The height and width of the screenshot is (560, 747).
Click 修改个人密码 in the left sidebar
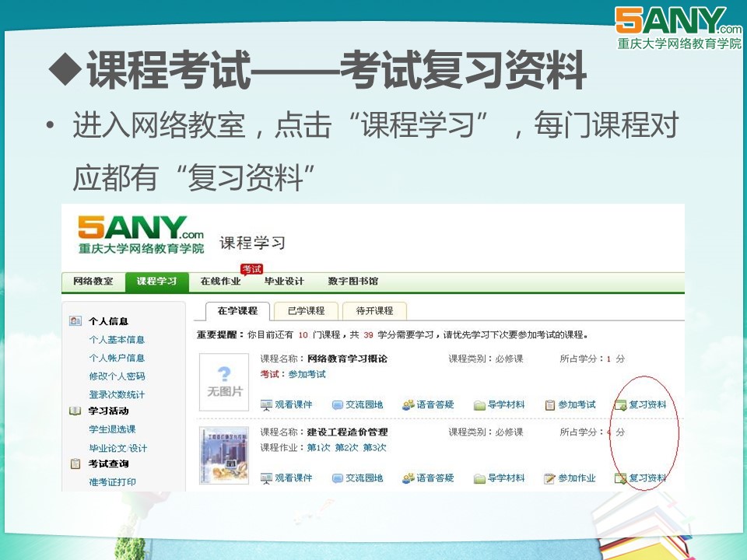pos(117,376)
